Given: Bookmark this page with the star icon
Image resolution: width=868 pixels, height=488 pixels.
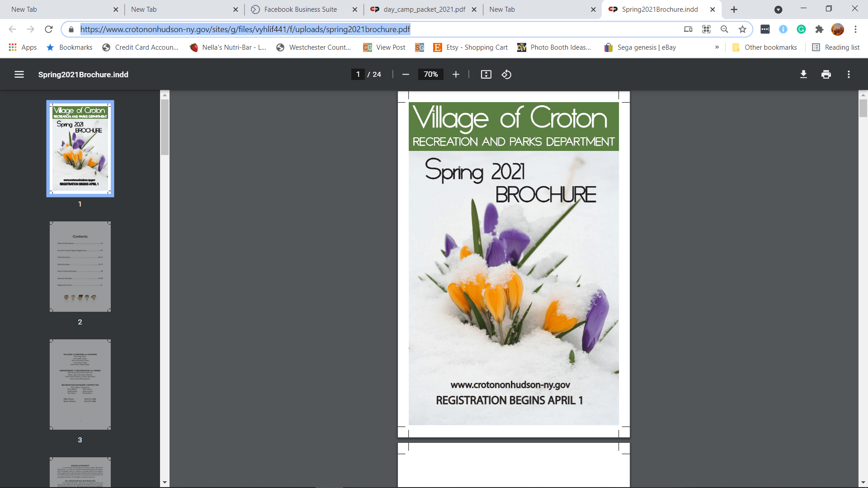Looking at the screenshot, I should [741, 29].
